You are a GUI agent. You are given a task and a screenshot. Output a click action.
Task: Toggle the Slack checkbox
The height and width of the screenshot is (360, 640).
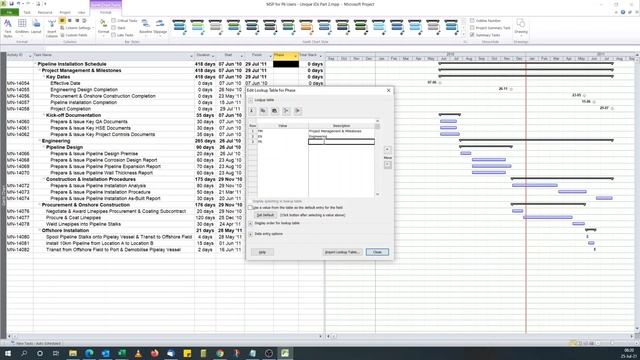click(x=113, y=28)
